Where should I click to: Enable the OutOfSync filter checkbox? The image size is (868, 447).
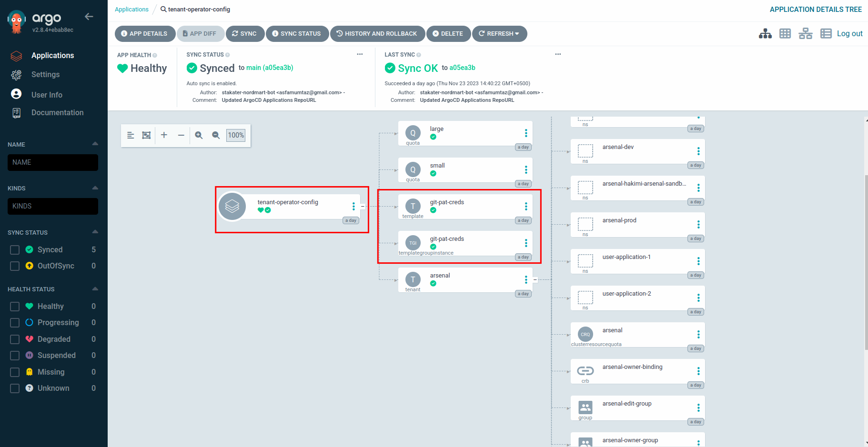15,266
